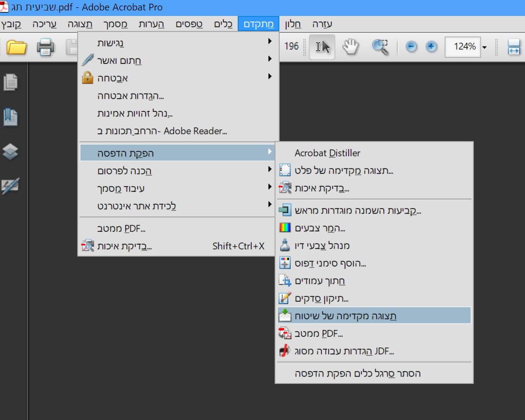Click the trap presets icon
The height and width of the screenshot is (420, 525).
(x=285, y=210)
